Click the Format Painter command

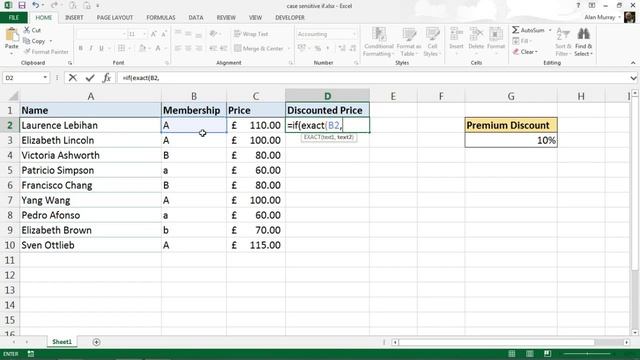pos(46,52)
